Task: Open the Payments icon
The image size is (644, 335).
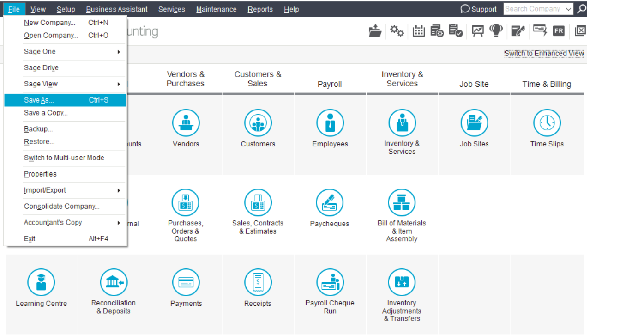Action: click(186, 282)
